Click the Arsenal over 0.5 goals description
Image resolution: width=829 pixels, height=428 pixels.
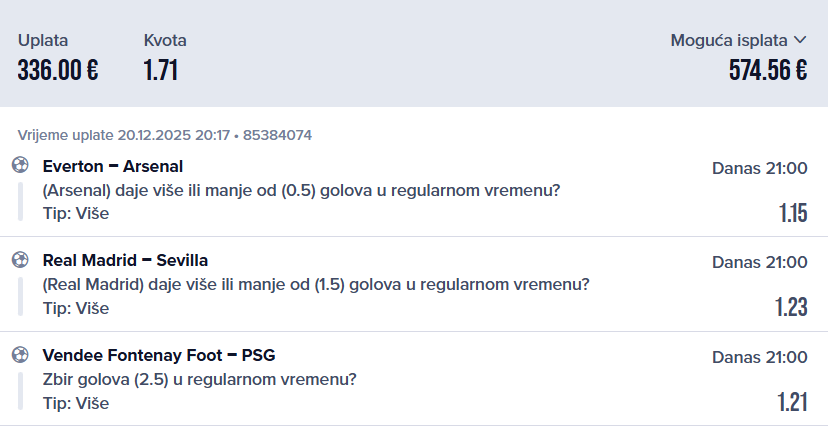(301, 190)
